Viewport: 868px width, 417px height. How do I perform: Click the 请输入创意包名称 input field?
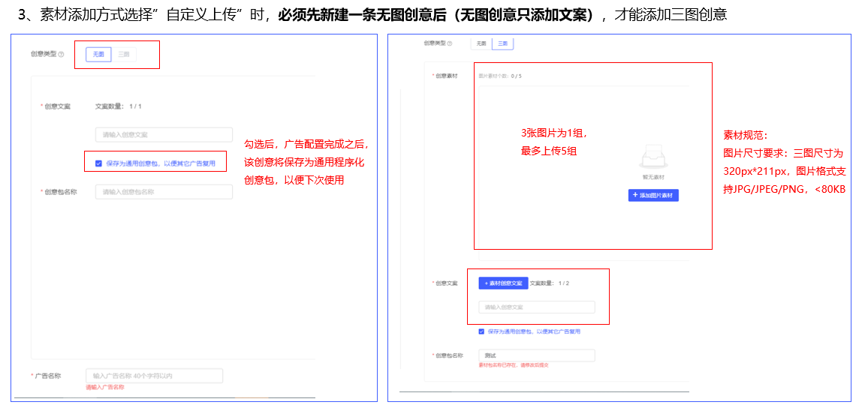163,192
